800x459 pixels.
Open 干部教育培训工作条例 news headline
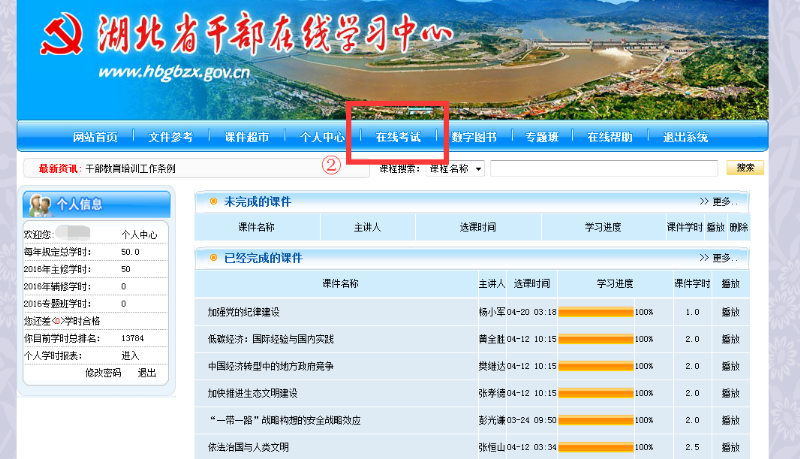pos(130,169)
